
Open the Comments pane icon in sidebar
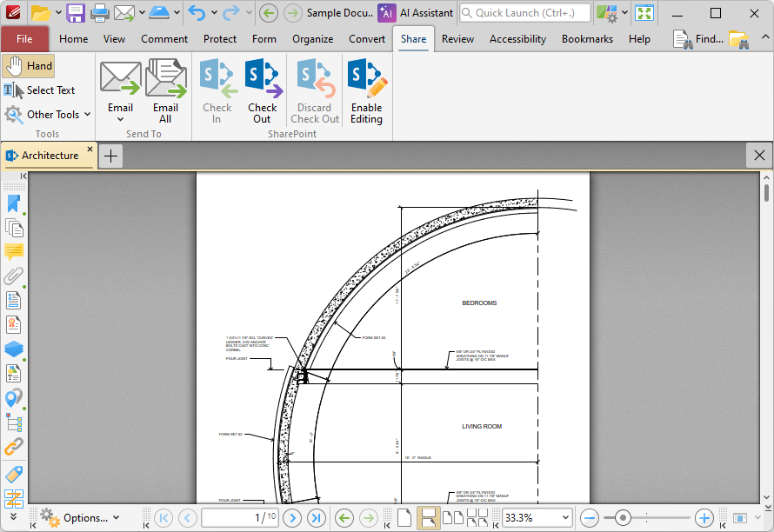click(14, 252)
